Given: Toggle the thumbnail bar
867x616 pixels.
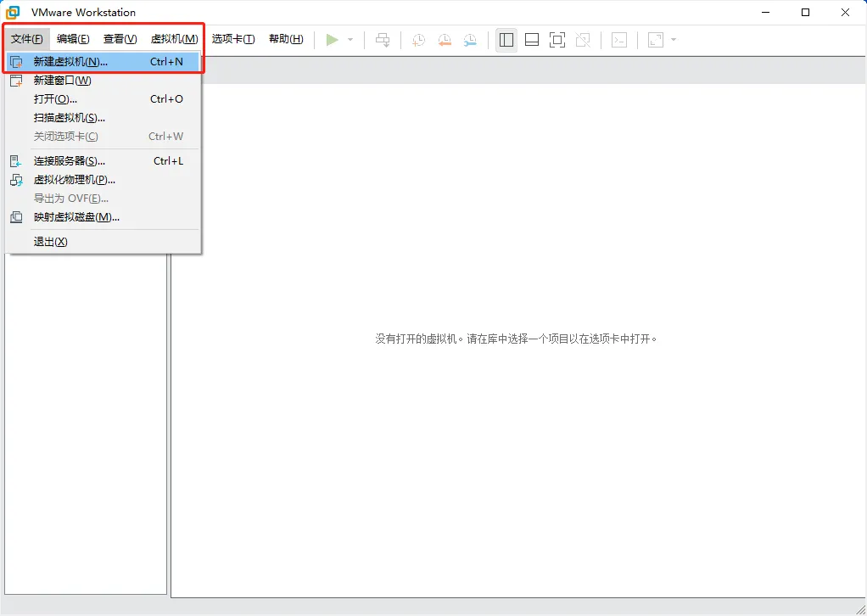Looking at the screenshot, I should click(531, 39).
